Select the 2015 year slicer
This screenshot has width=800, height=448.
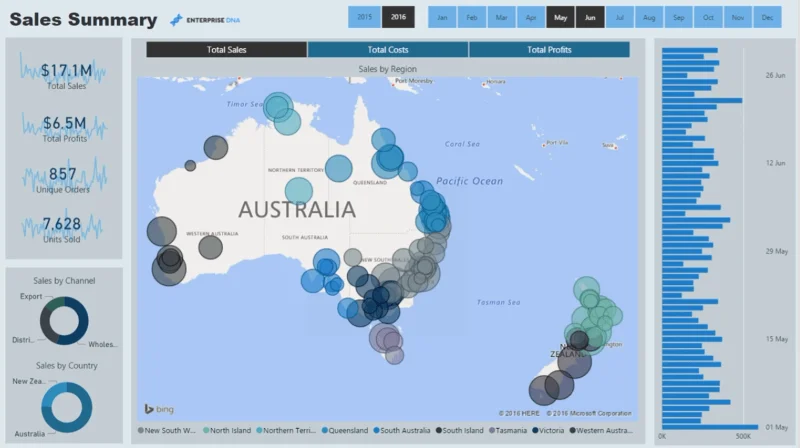tap(364, 17)
